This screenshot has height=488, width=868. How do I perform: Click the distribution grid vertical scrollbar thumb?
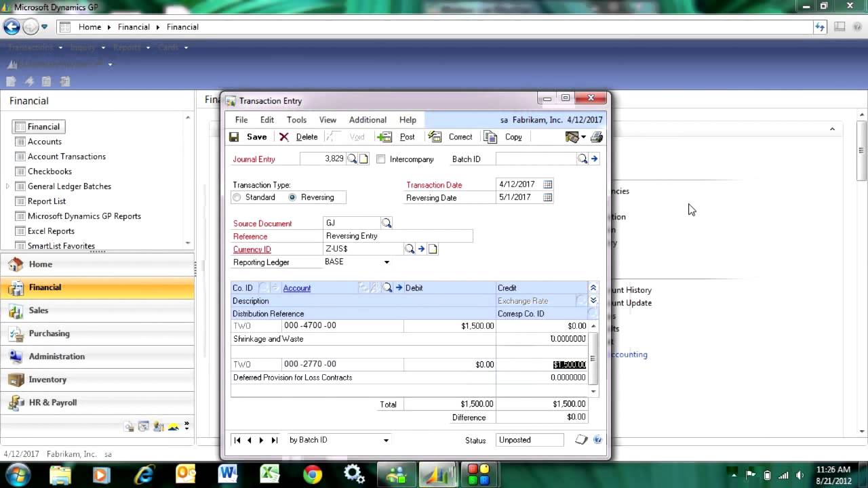coord(593,358)
